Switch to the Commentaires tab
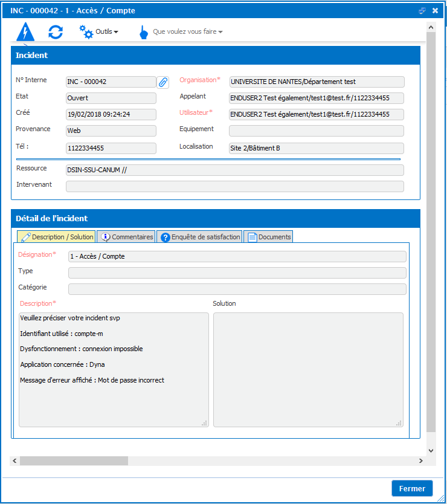The width and height of the screenshot is (447, 504). [x=127, y=237]
